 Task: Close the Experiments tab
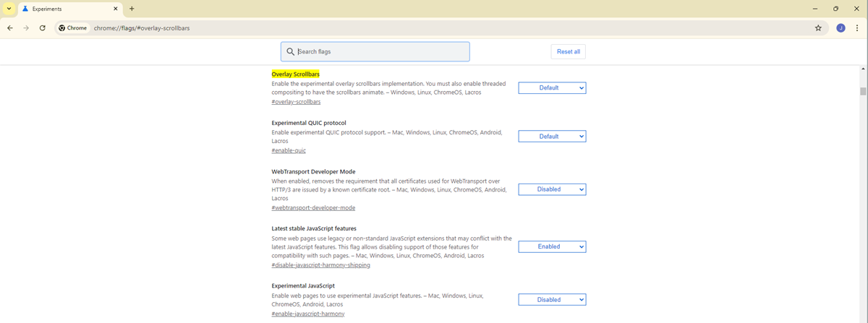tap(116, 9)
